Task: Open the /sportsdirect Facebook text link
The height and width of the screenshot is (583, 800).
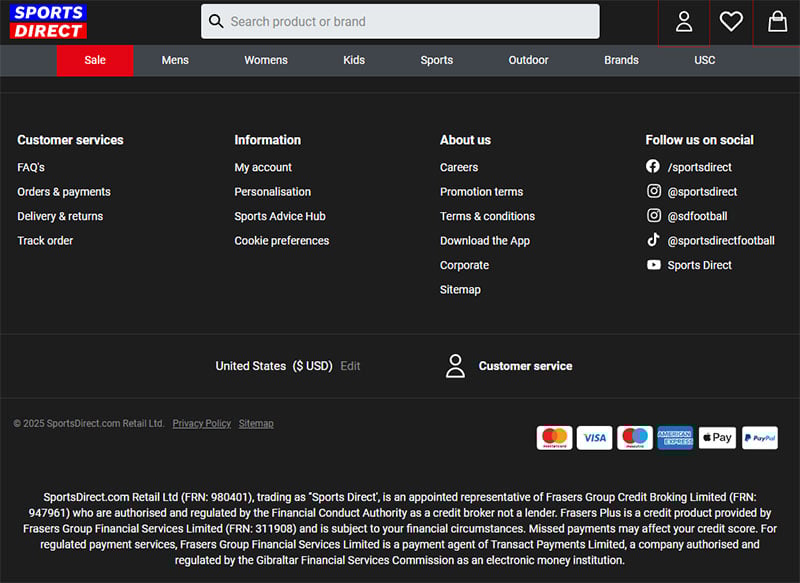Action: [x=699, y=167]
